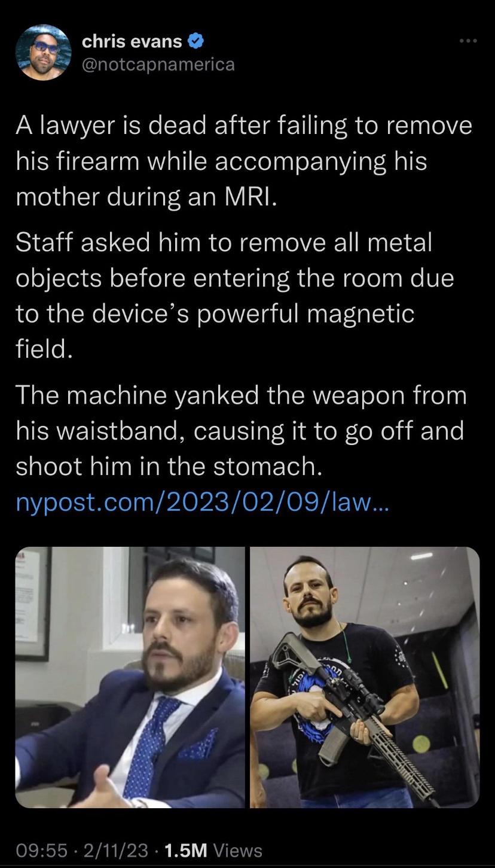Tap the paragraph starting "Staff asked him"

(x=235, y=296)
